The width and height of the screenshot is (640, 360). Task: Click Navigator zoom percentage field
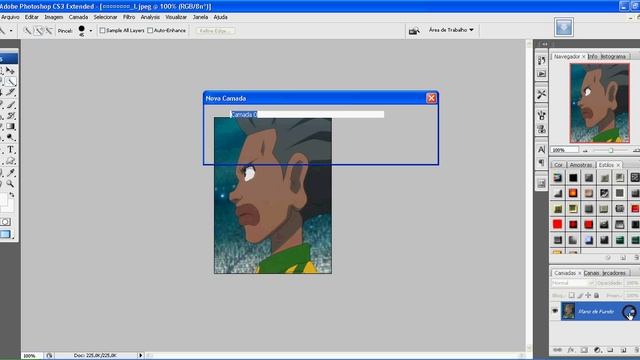[564, 150]
